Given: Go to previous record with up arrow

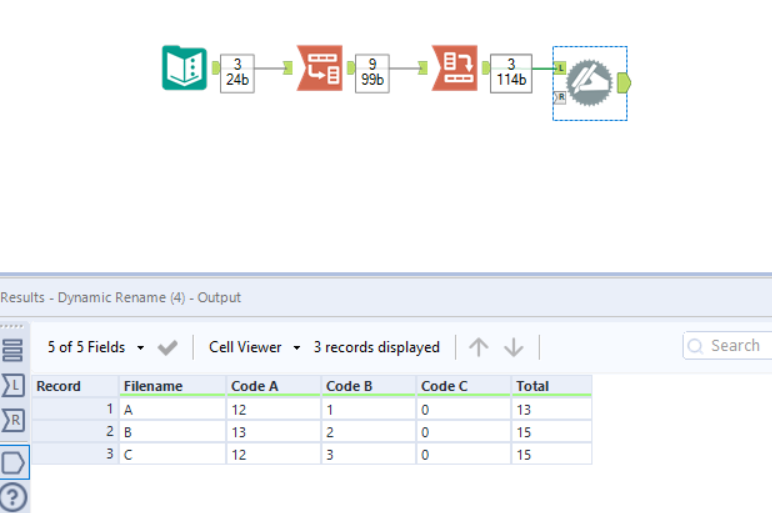Looking at the screenshot, I should (x=479, y=347).
